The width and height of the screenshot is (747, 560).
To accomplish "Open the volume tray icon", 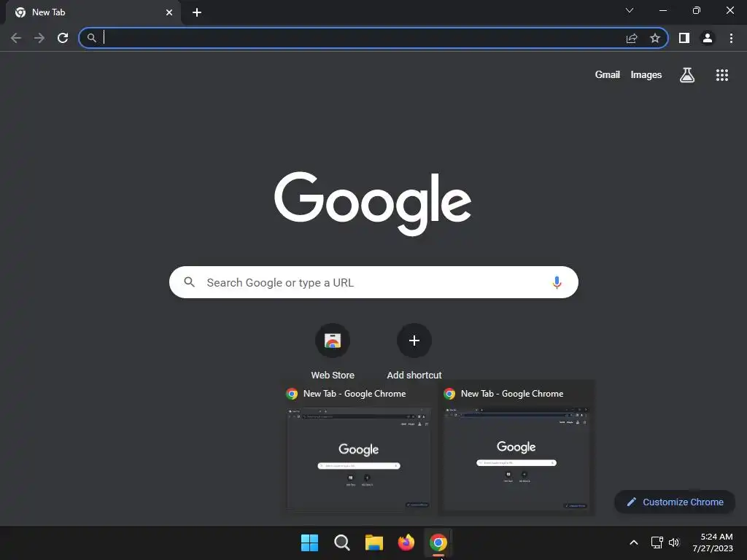I will [x=673, y=542].
